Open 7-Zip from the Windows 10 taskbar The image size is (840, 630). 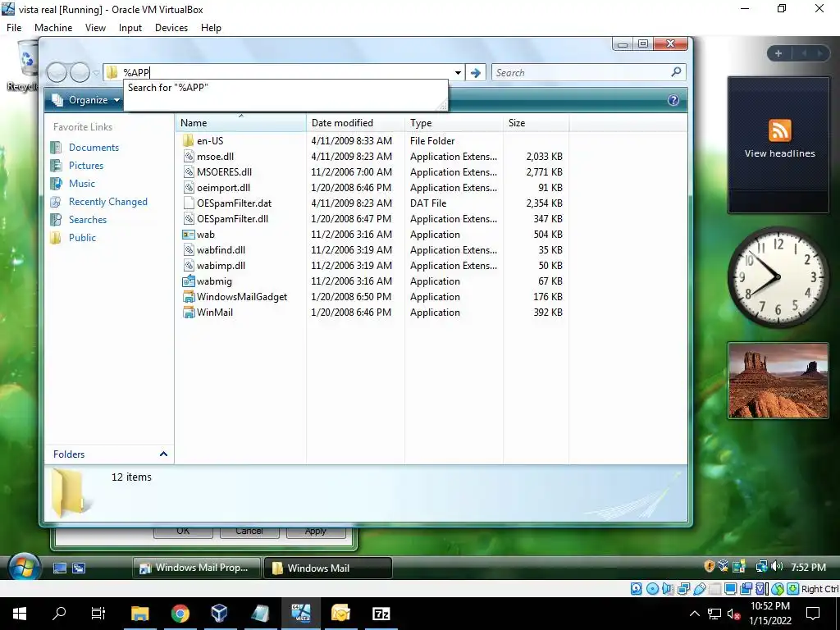point(381,614)
